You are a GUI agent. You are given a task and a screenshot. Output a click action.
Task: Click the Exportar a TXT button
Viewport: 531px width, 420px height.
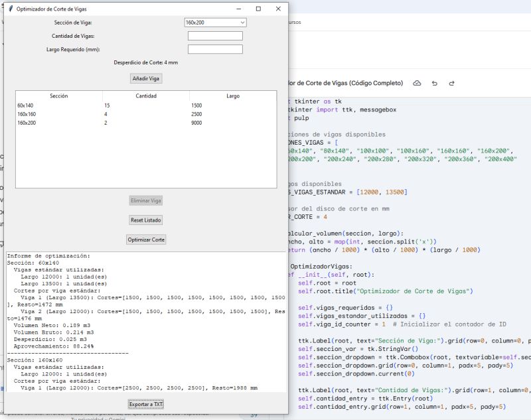(146, 404)
